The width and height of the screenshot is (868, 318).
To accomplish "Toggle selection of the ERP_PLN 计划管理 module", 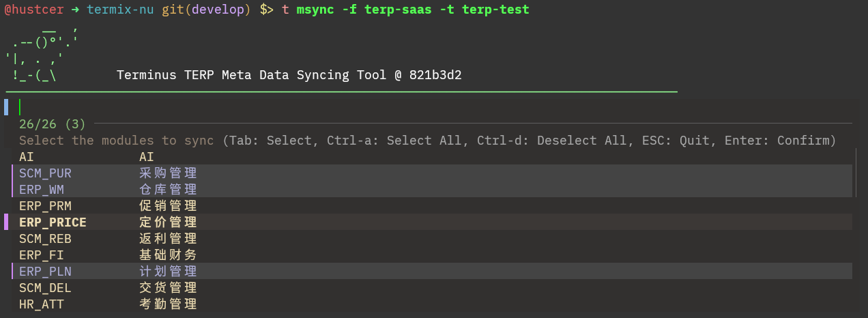I will click(108, 271).
